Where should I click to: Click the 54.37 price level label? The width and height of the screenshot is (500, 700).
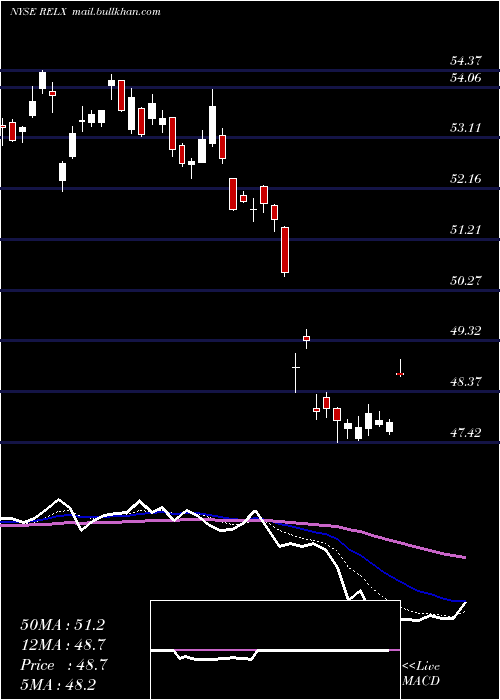click(x=466, y=60)
